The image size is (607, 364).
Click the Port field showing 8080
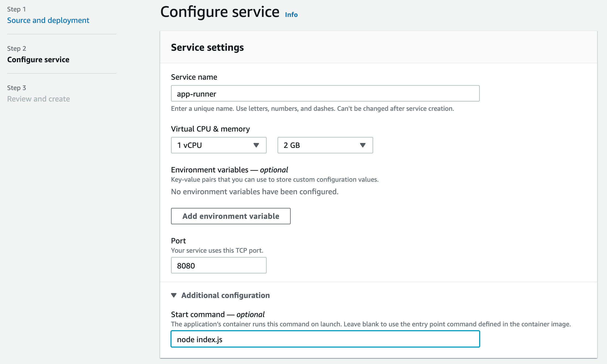(x=218, y=265)
